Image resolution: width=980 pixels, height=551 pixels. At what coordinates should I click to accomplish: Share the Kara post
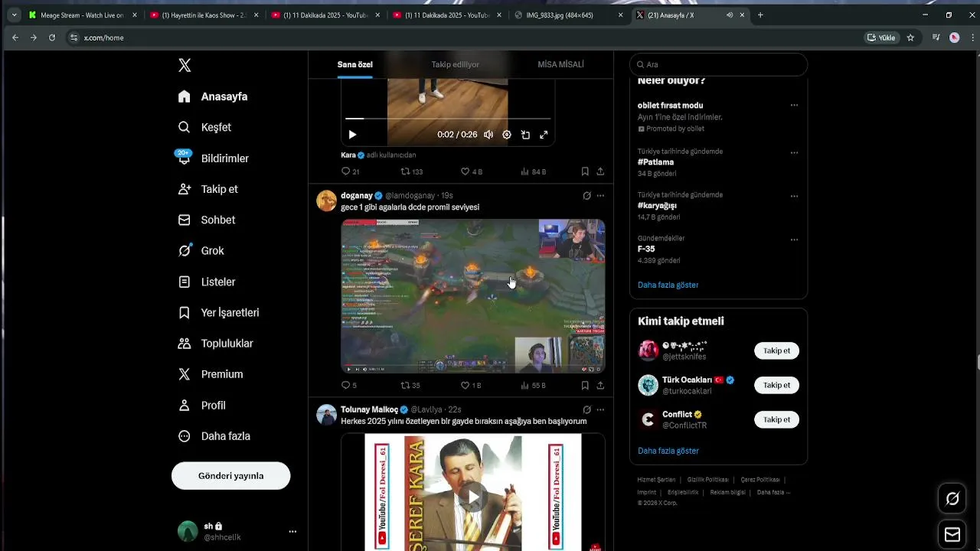tap(600, 171)
